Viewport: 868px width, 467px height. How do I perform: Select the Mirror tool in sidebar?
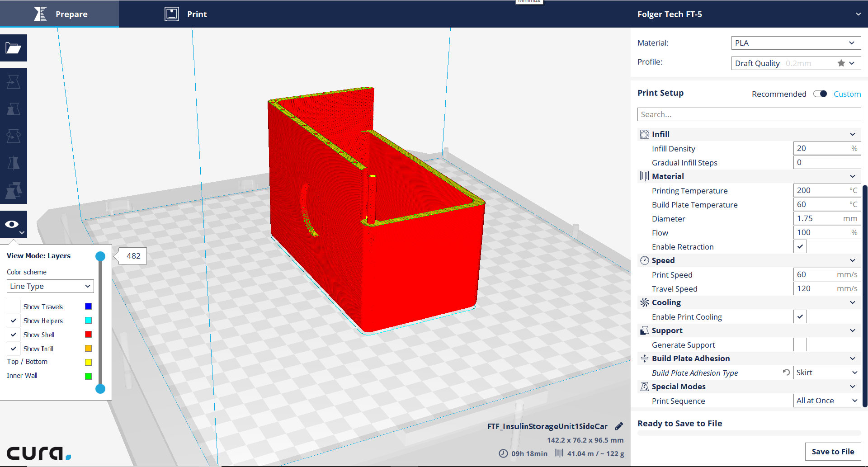pos(14,163)
